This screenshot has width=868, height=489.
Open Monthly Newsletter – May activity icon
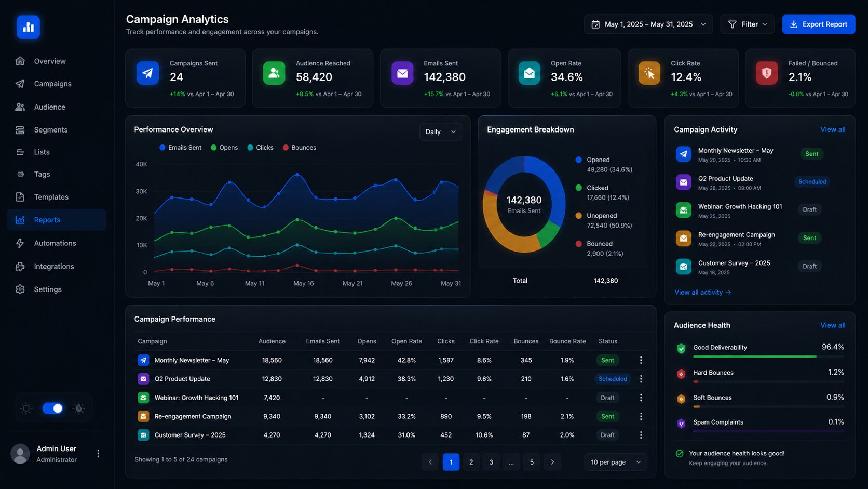[x=683, y=154]
